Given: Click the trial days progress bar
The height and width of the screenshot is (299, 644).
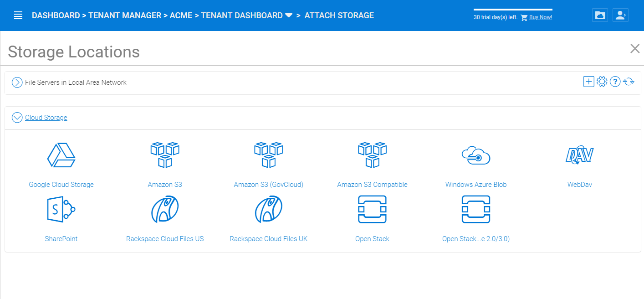Looking at the screenshot, I should click(513, 10).
